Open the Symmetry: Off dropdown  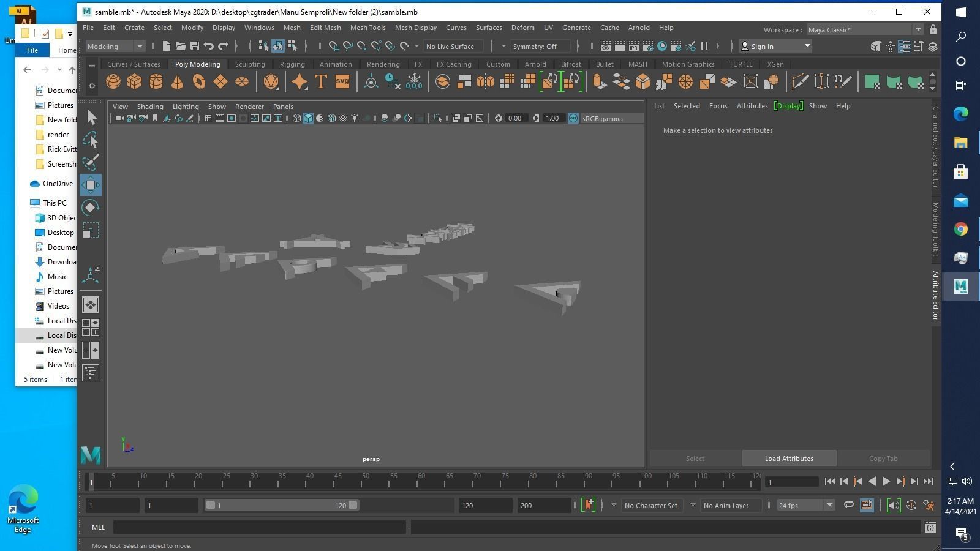click(x=540, y=46)
